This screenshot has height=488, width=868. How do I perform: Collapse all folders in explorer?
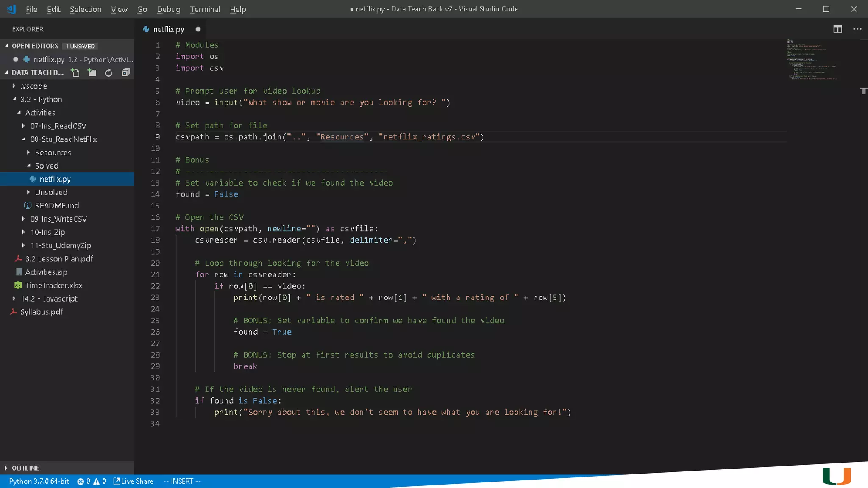[125, 73]
